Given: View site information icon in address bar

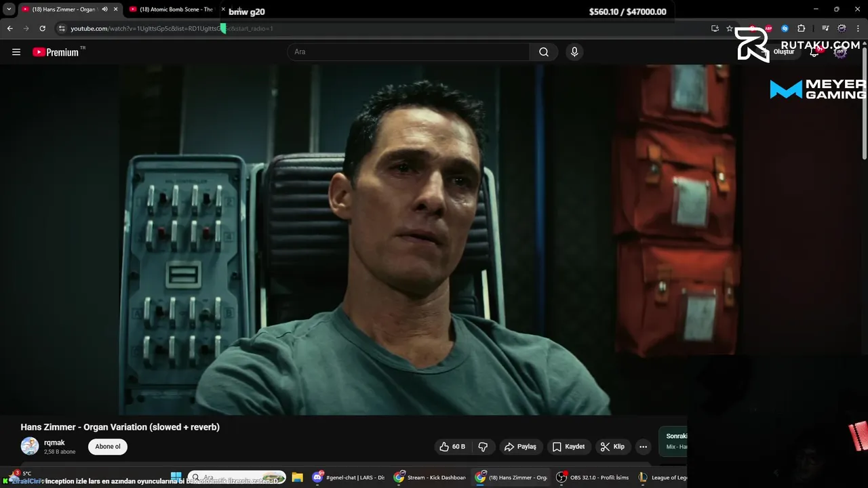Looking at the screenshot, I should pyautogui.click(x=62, y=28).
